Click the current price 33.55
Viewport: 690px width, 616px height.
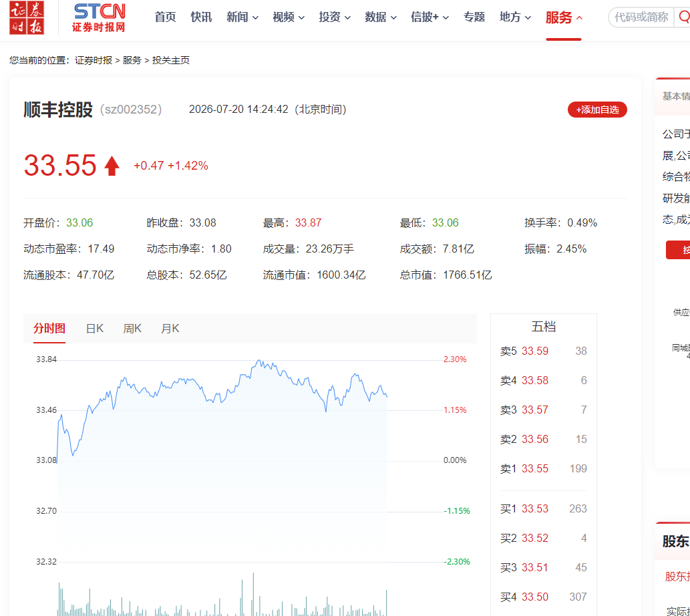(x=60, y=166)
